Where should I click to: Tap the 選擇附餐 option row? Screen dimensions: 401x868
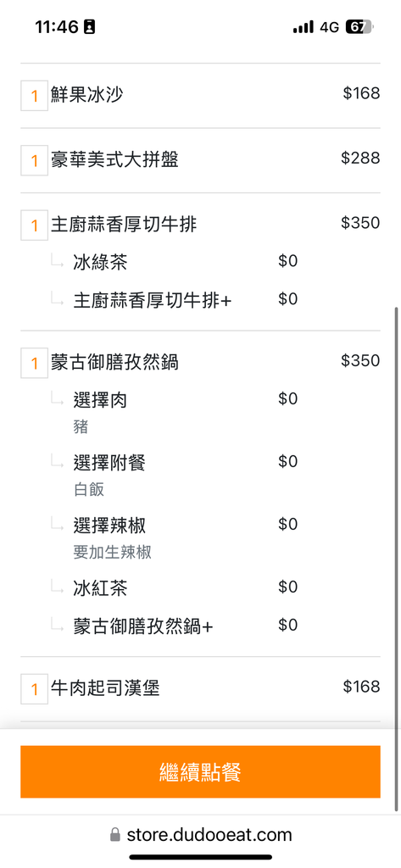175,473
